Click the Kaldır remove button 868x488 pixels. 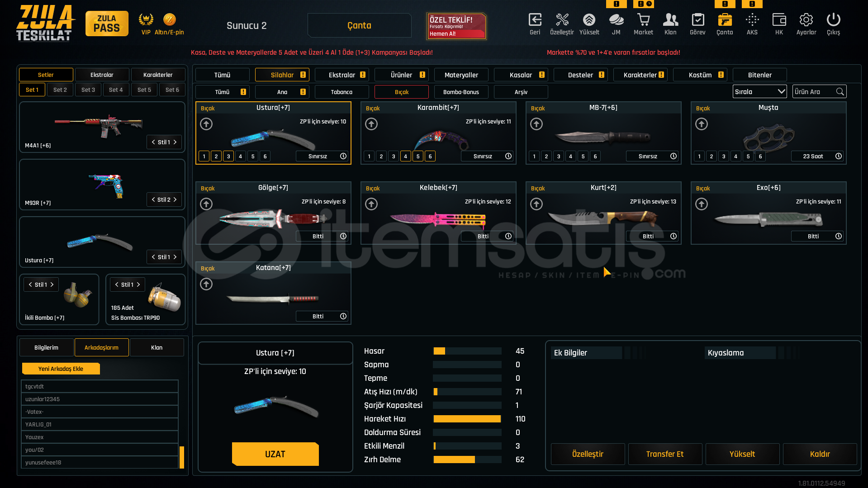[x=820, y=454]
